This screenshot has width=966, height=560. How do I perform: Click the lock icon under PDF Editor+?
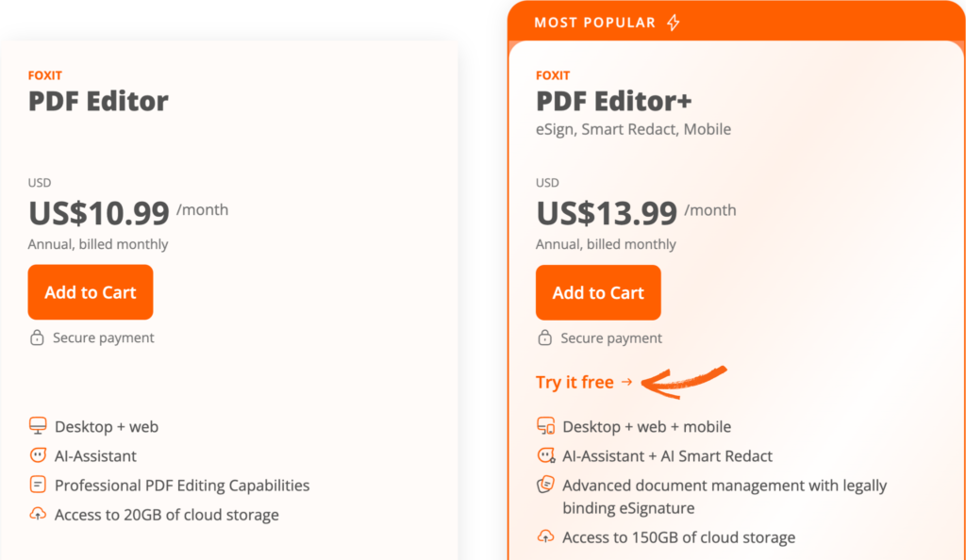(544, 338)
